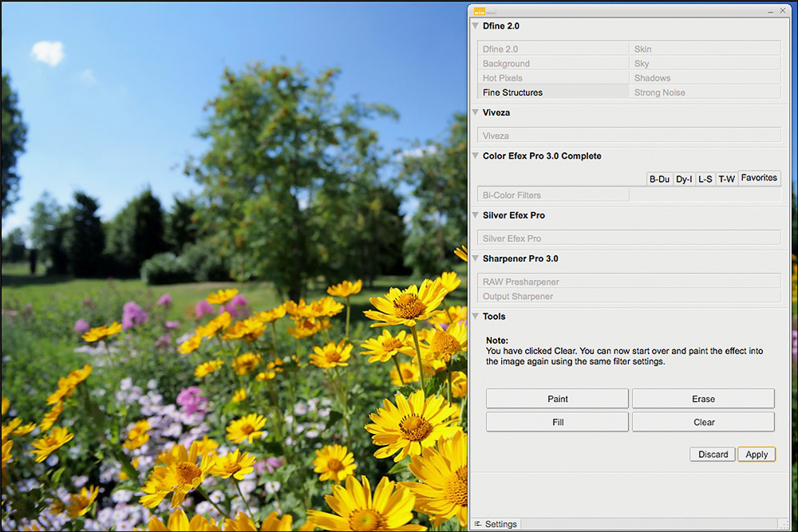This screenshot has height=532, width=798.
Task: Collapse the Sharpener Pro 3.0 section
Action: click(476, 258)
